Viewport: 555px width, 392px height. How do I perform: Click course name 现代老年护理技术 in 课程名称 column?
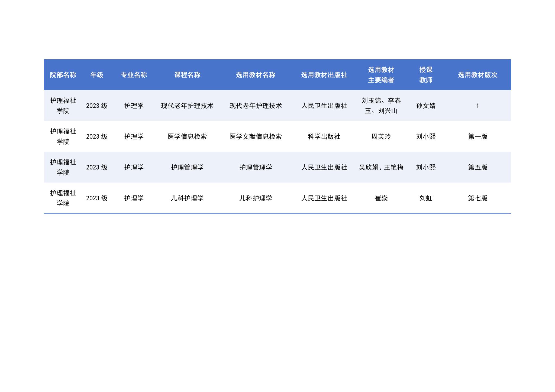coord(187,106)
